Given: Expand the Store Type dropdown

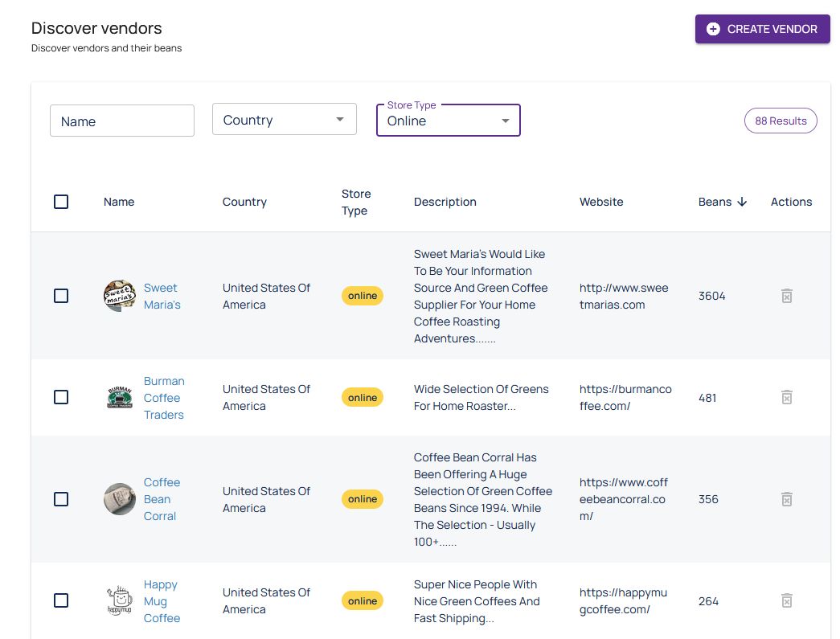Looking at the screenshot, I should point(448,121).
